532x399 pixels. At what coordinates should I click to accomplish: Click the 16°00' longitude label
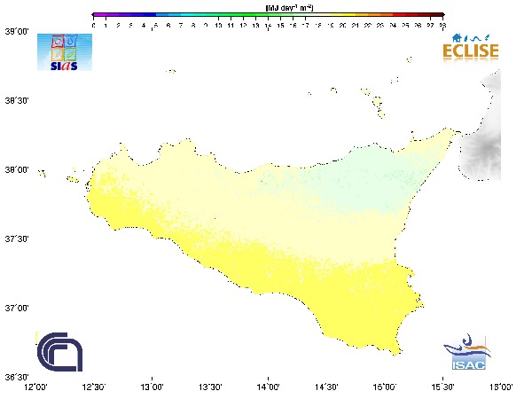pos(501,387)
